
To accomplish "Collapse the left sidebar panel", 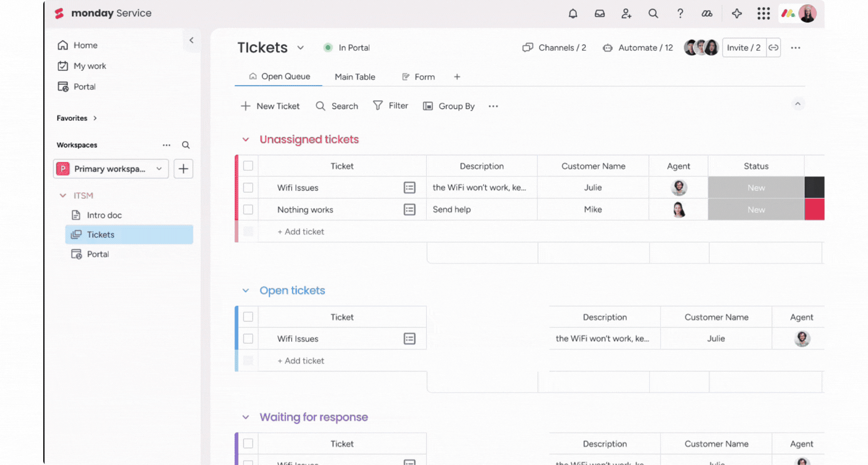I will point(191,40).
